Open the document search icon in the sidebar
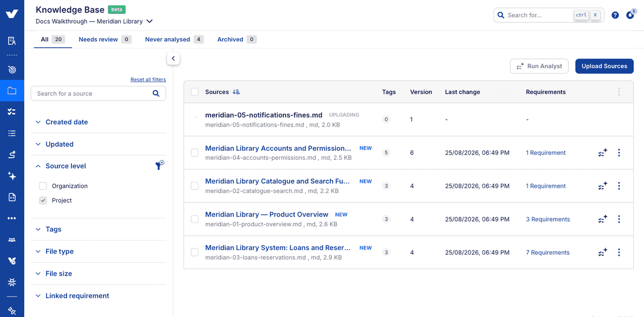 click(12, 41)
